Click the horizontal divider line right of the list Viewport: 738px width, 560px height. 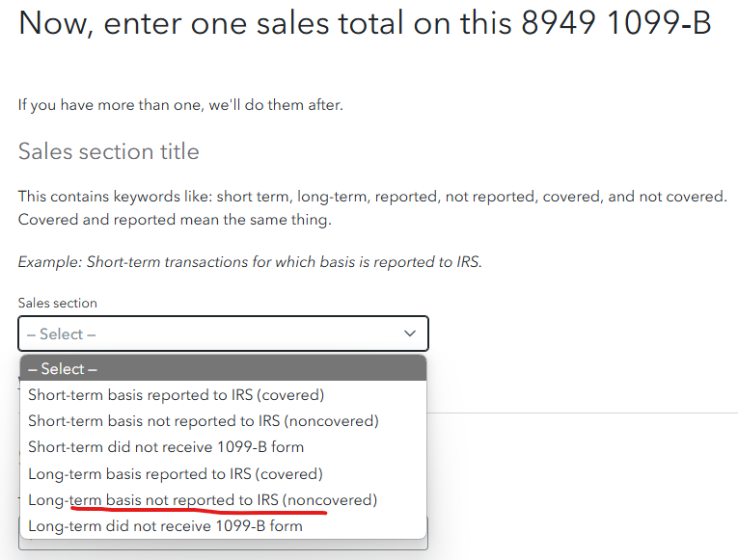(583, 413)
